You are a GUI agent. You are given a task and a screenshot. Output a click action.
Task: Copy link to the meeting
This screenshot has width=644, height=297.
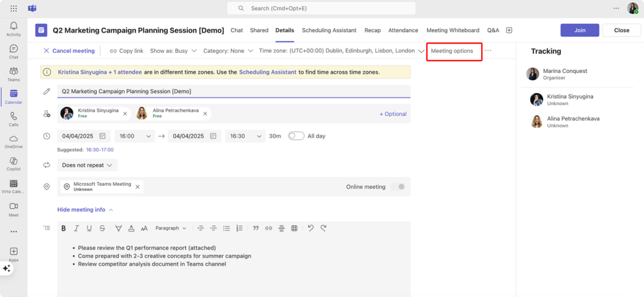[126, 51]
